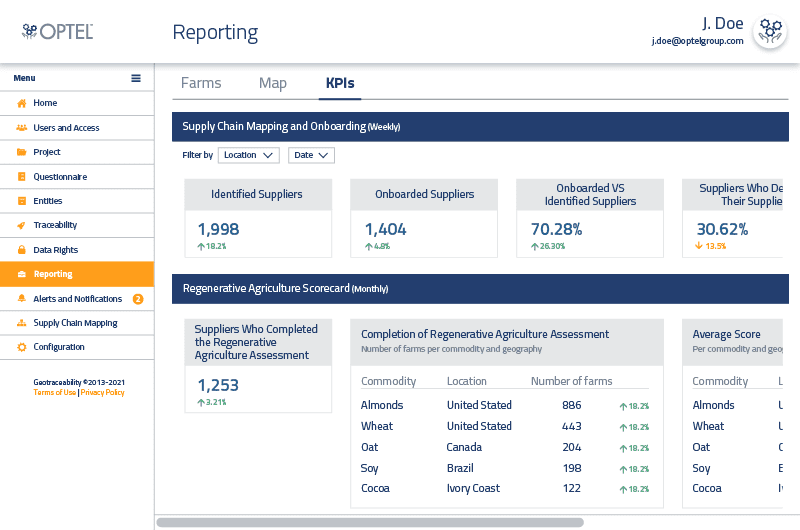
Task: Click the Configuration gear icon
Action: (21, 347)
